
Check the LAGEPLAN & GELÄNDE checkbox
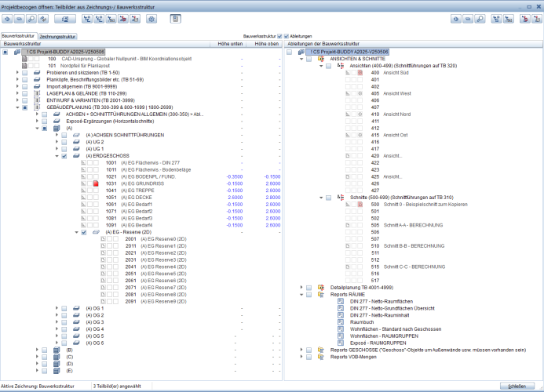(x=26, y=93)
